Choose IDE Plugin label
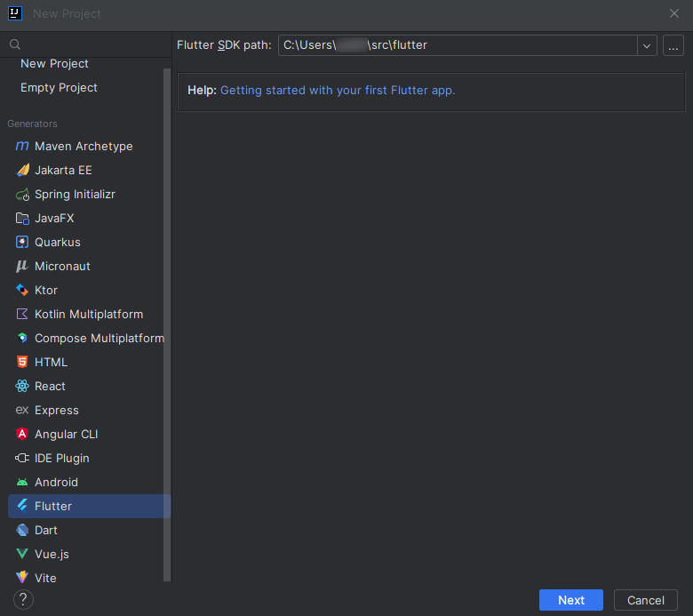693x616 pixels. [x=62, y=458]
